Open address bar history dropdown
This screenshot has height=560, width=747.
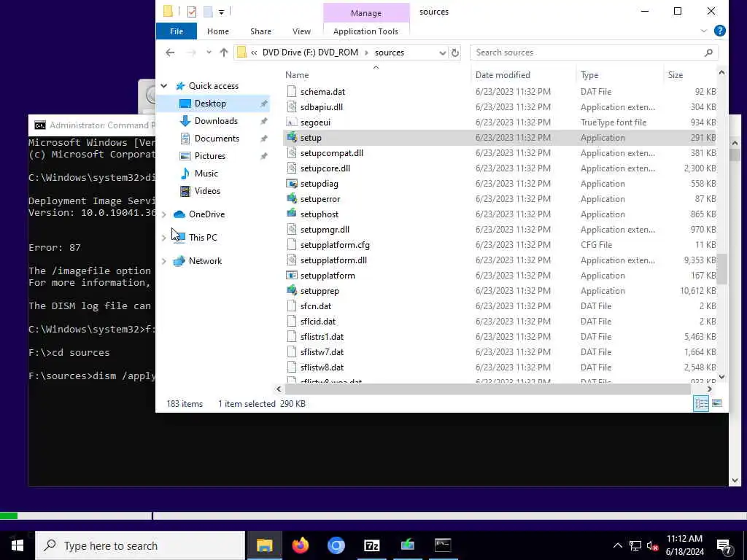click(x=442, y=52)
